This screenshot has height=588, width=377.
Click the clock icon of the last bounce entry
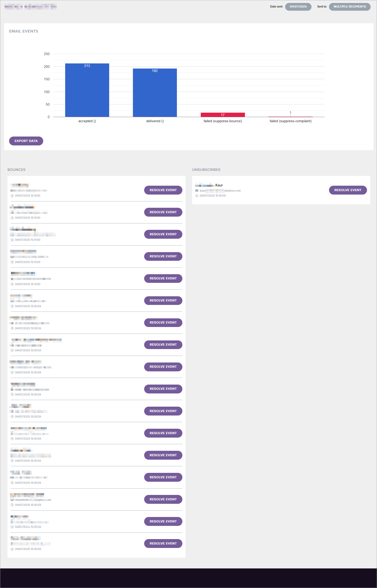coord(12,549)
